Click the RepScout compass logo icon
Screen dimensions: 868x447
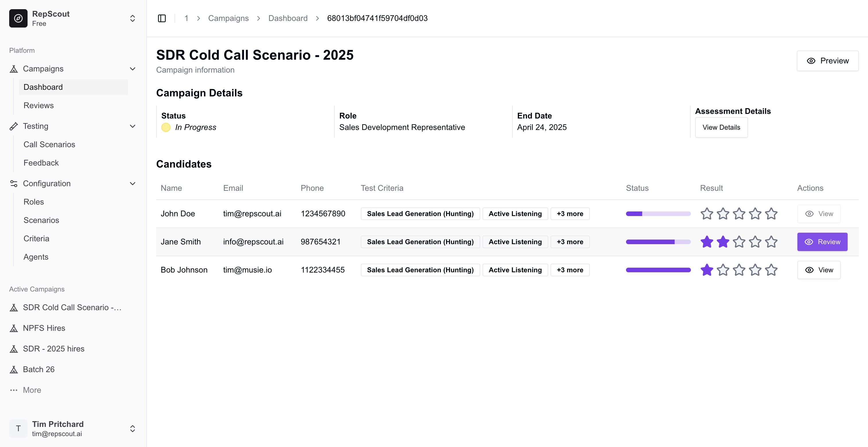pyautogui.click(x=18, y=18)
